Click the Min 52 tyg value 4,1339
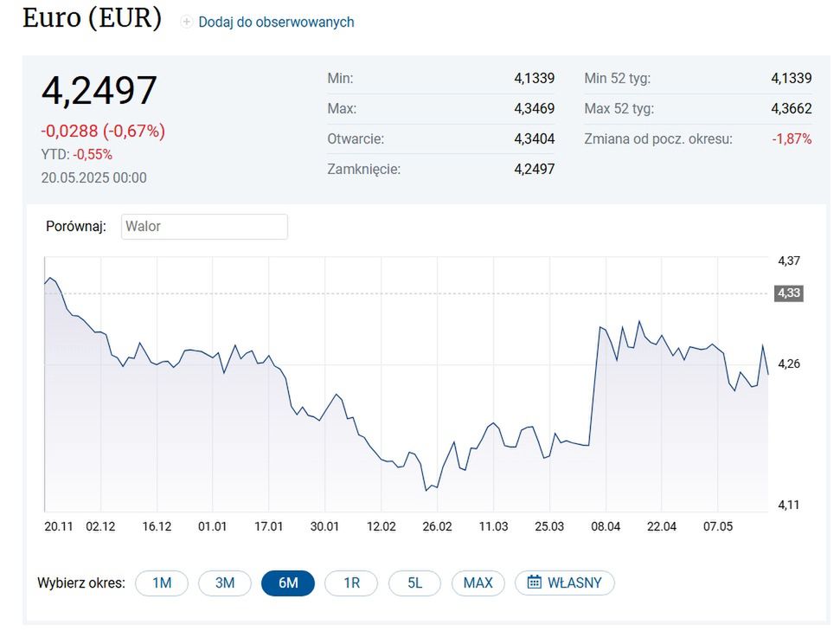Image resolution: width=840 pixels, height=631 pixels. [792, 78]
